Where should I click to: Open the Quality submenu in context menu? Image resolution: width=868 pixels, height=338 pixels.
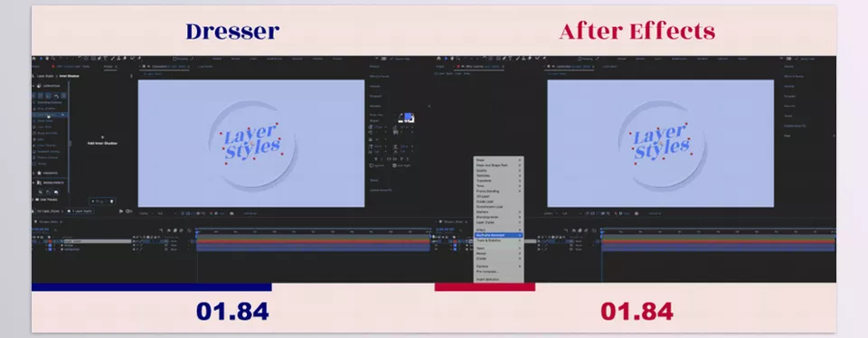coord(498,171)
